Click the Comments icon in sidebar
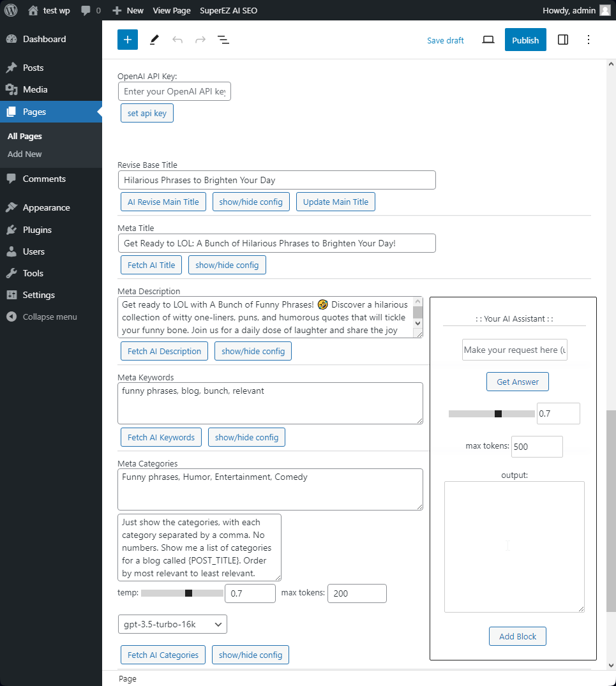The width and height of the screenshot is (616, 686). click(x=11, y=179)
